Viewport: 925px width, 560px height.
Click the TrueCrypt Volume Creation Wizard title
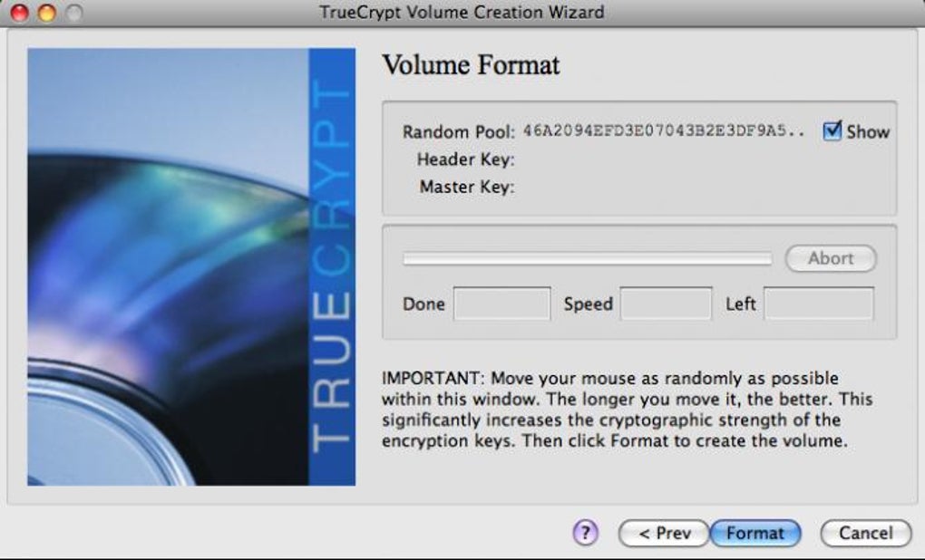pos(462,12)
